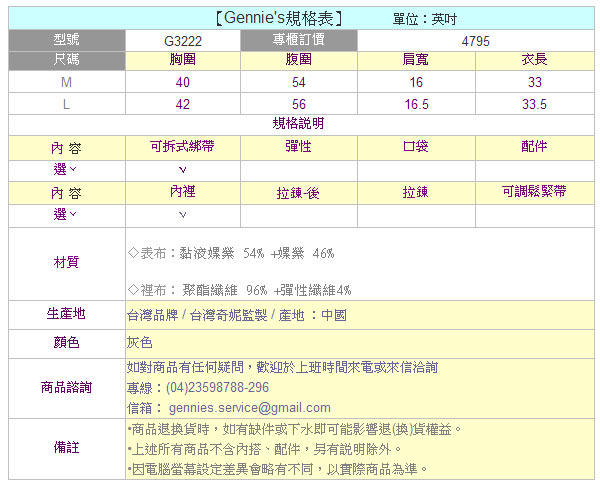Select model number G3222
The width and height of the screenshot is (600, 485).
coord(183,41)
